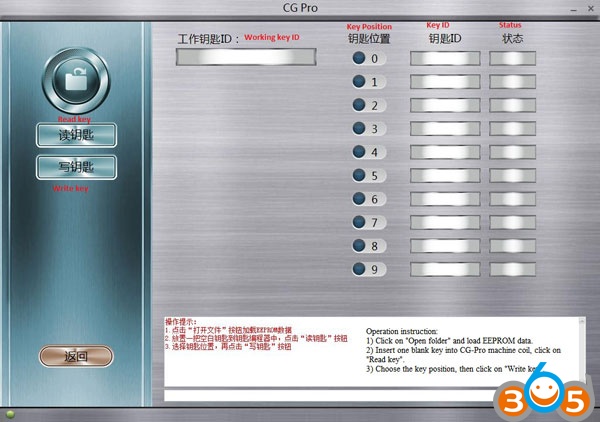
Task: Click the status field for position 7
Action: [512, 223]
